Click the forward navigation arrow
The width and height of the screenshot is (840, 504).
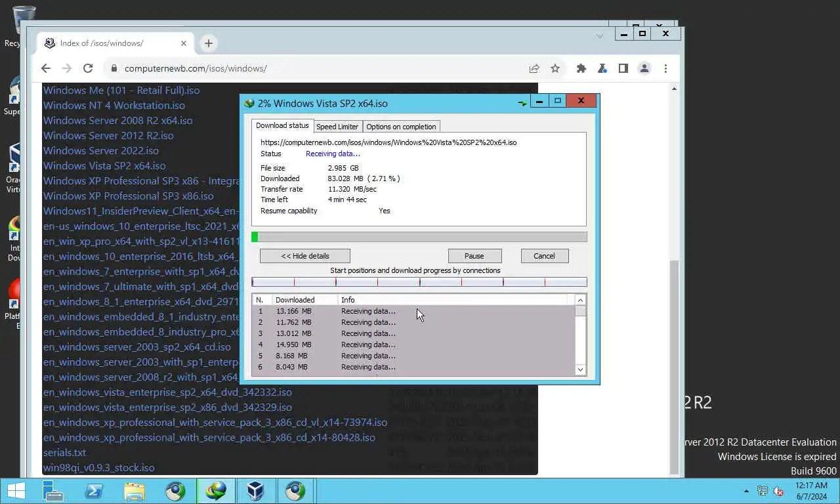point(66,68)
